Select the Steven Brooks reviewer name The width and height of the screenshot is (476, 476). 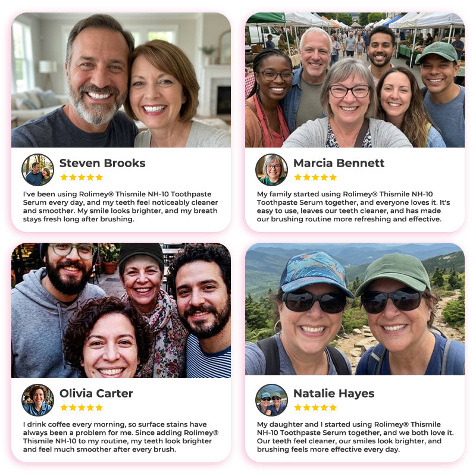click(102, 163)
